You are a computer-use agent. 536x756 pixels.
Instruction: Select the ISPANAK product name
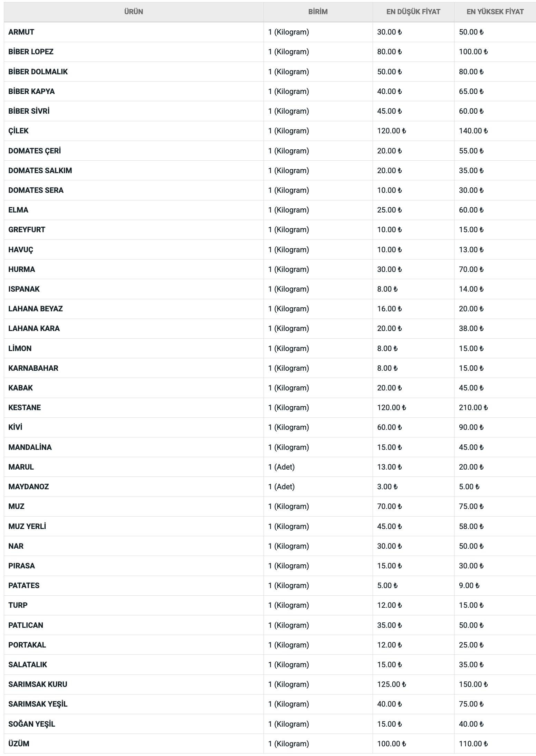[x=24, y=289]
